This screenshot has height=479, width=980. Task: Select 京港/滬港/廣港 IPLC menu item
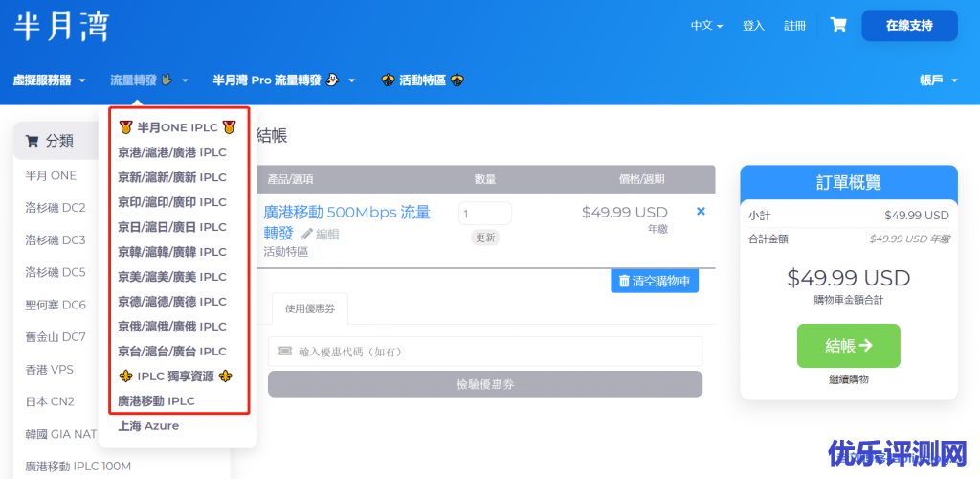point(172,152)
